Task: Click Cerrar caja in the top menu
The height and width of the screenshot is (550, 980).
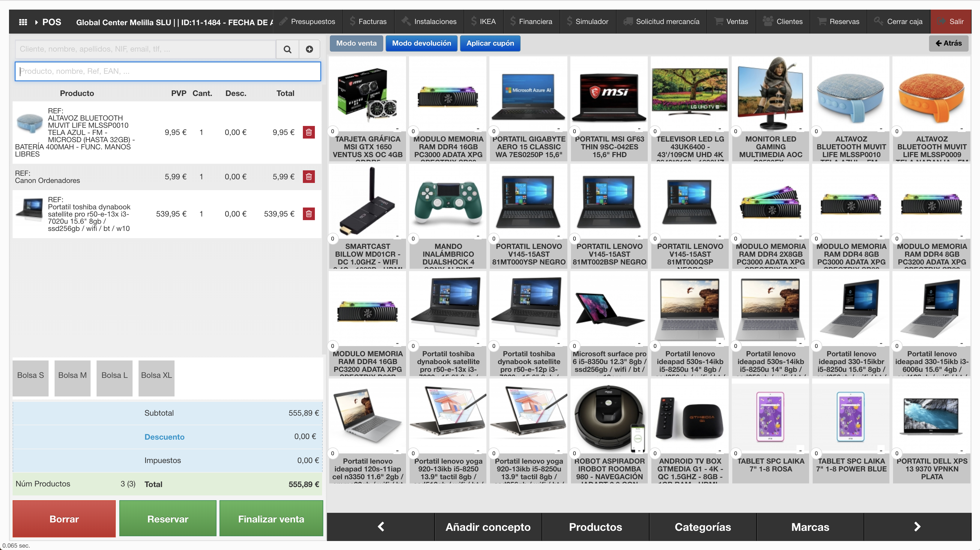Action: pos(899,22)
